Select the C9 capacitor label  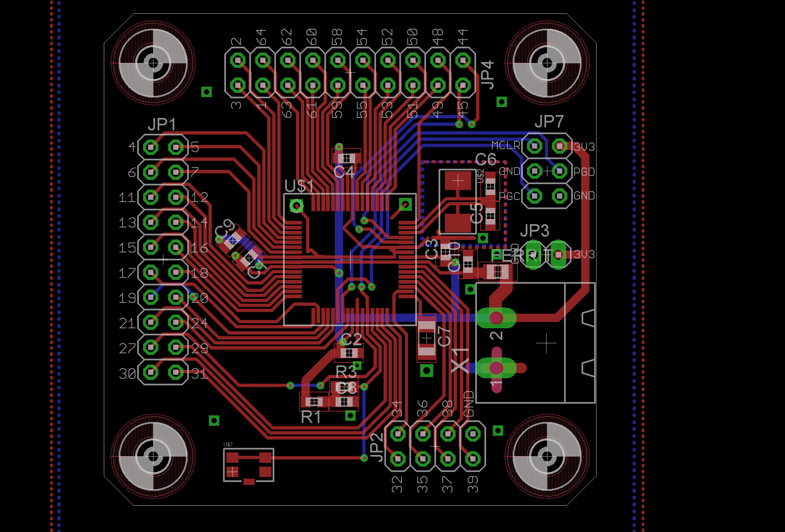pos(225,229)
